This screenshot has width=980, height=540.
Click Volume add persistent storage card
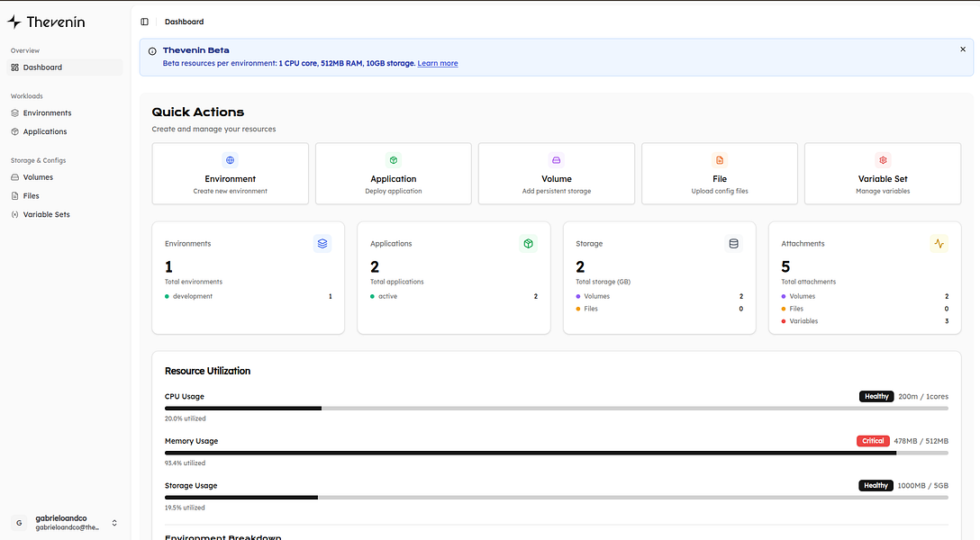coord(557,174)
